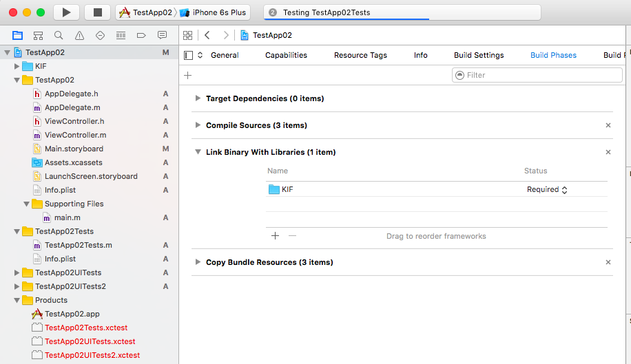Screen dimensions: 631x364
Task: Remove Link Binary With Libraries phase
Action: click(x=608, y=152)
